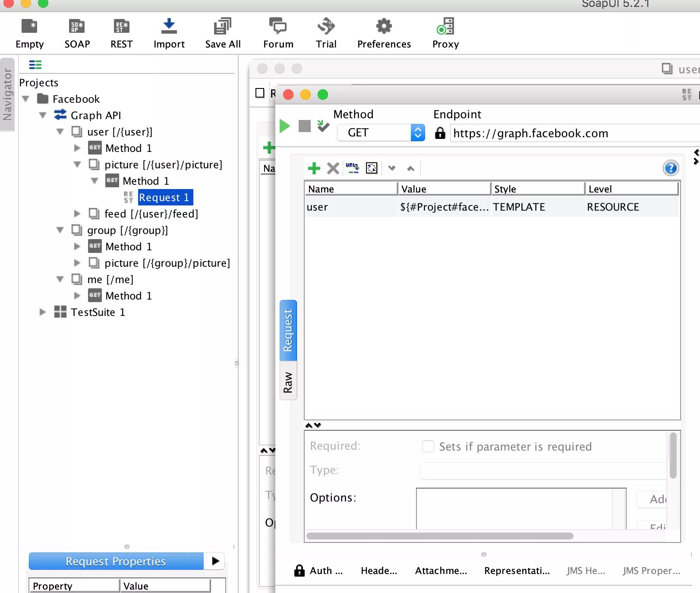Screen dimensions: 700x593
Task: Open the Auth tab
Action: [x=319, y=571]
